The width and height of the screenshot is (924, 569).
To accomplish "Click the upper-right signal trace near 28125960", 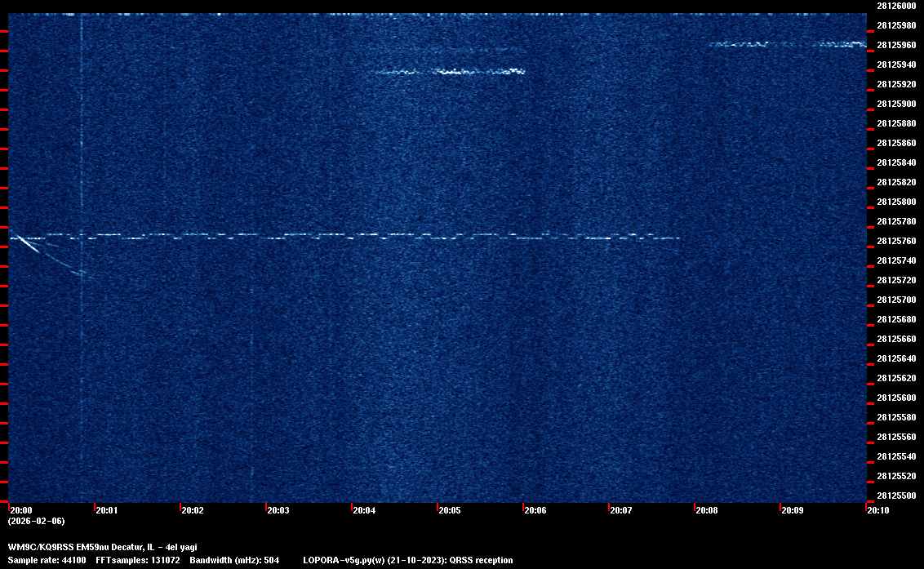I will [788, 44].
